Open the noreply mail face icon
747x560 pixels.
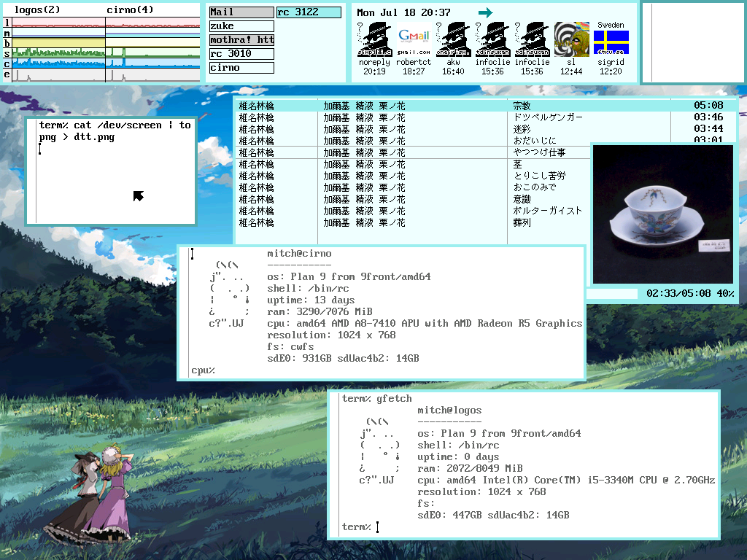pyautogui.click(x=374, y=40)
